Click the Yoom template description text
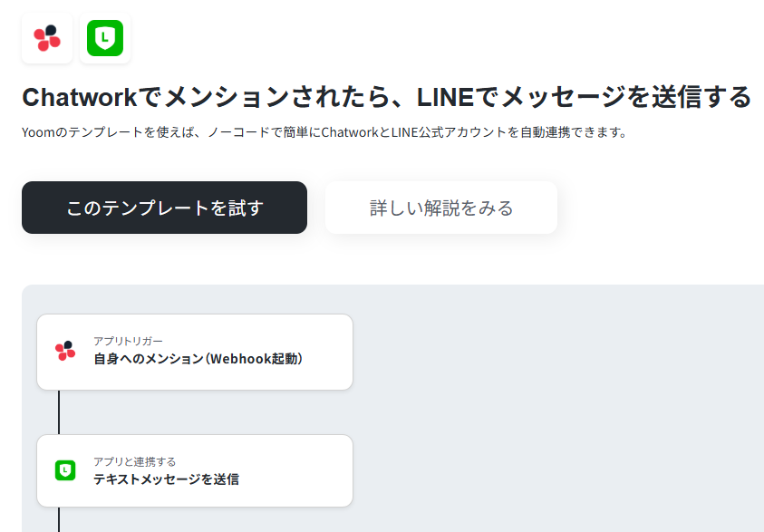 click(325, 132)
